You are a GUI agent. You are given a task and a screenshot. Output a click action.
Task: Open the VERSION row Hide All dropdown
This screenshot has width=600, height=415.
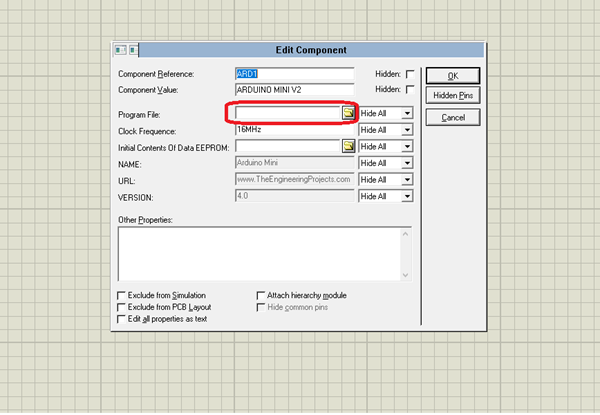(x=407, y=196)
